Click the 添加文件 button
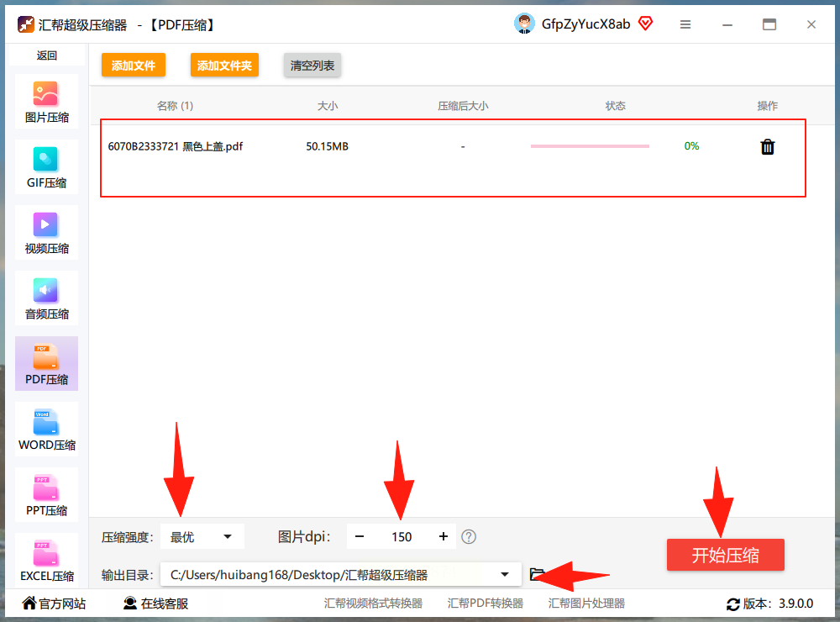Viewport: 840px width, 622px height. (x=134, y=66)
